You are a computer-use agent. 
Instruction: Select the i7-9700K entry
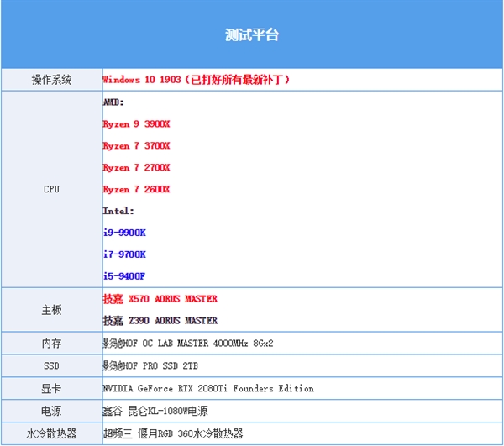pos(124,254)
